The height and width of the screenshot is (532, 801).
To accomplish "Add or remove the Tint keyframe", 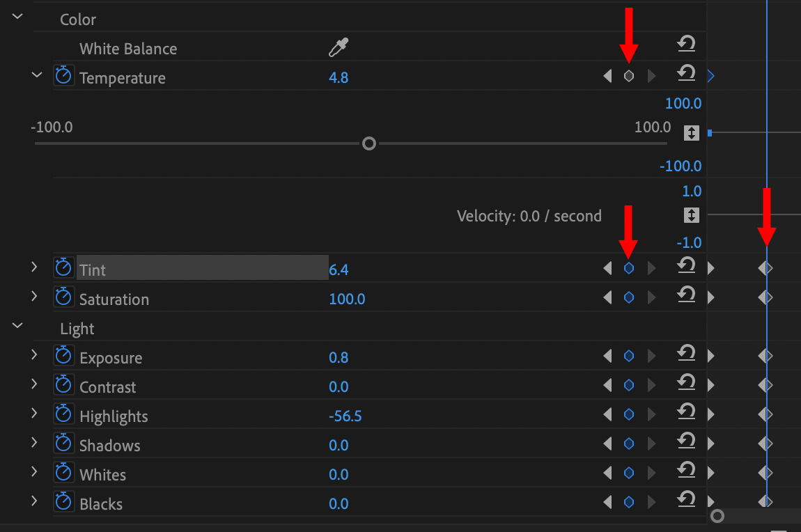I will (x=628, y=269).
